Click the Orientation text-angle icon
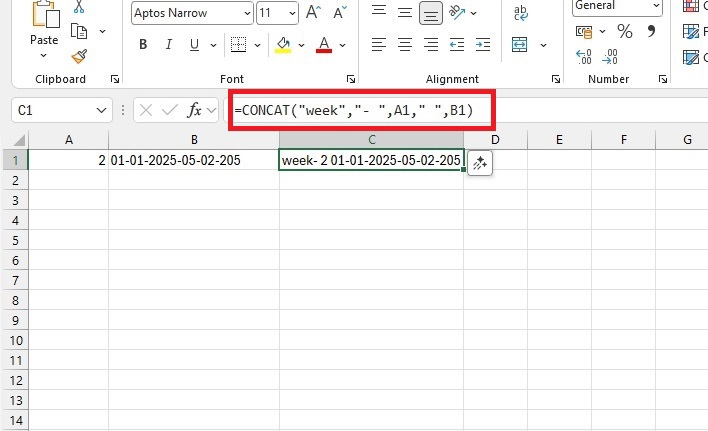Viewport: 708px width, 431px height. tap(456, 13)
